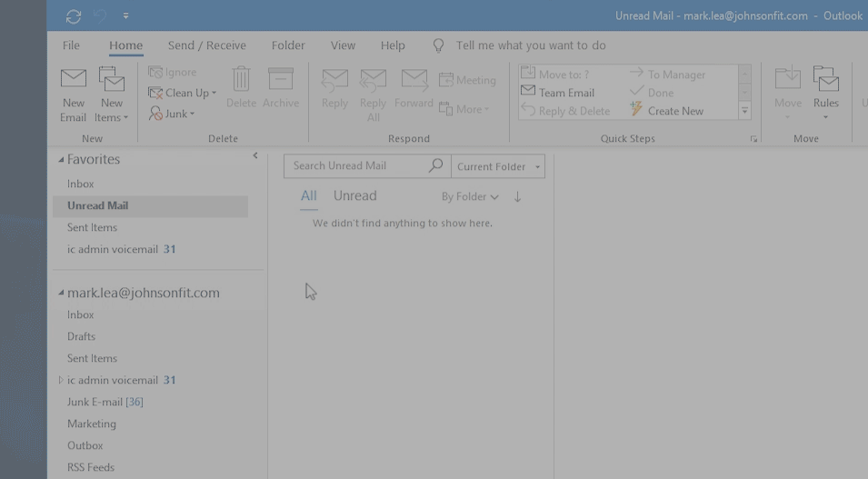Expand the ic admin voicemail folder triangle
868x479 pixels.
[x=61, y=380]
